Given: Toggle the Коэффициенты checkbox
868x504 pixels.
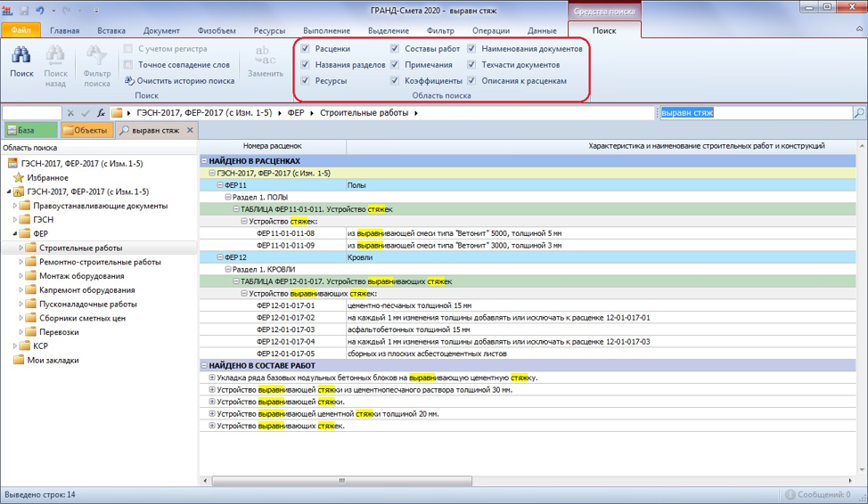Looking at the screenshot, I should click(x=395, y=81).
